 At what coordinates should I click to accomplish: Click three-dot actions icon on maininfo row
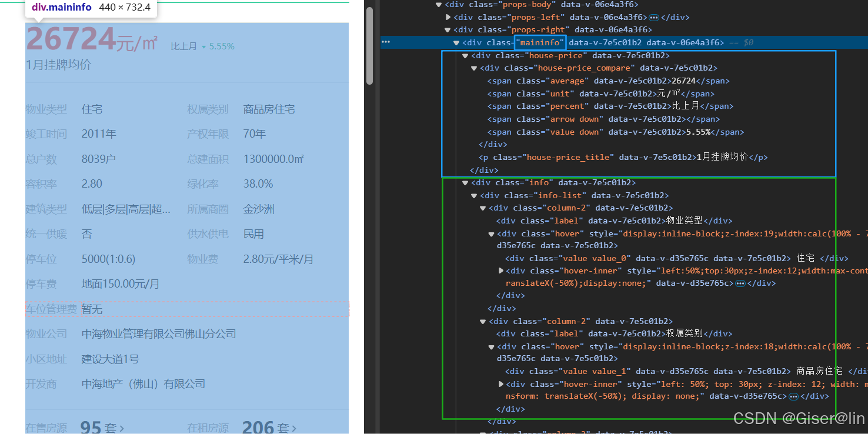386,42
